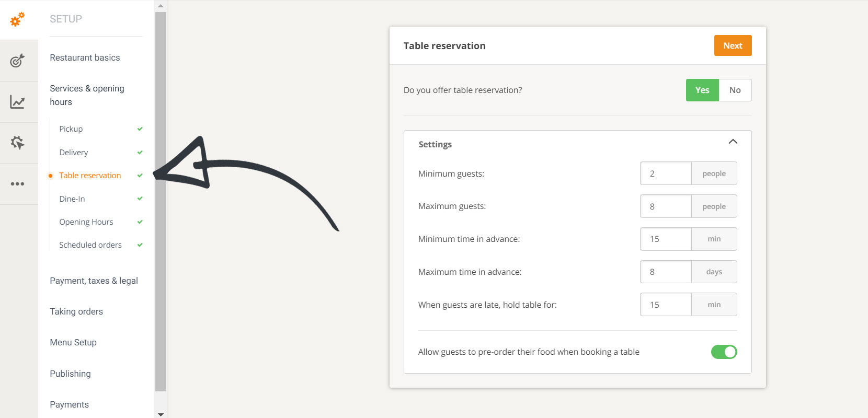The image size is (868, 418).
Task: Enable pre-ordering food when booking a table
Action: click(724, 352)
